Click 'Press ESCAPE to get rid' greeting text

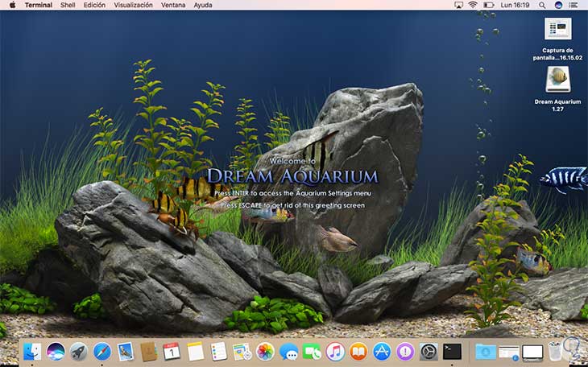coord(292,205)
